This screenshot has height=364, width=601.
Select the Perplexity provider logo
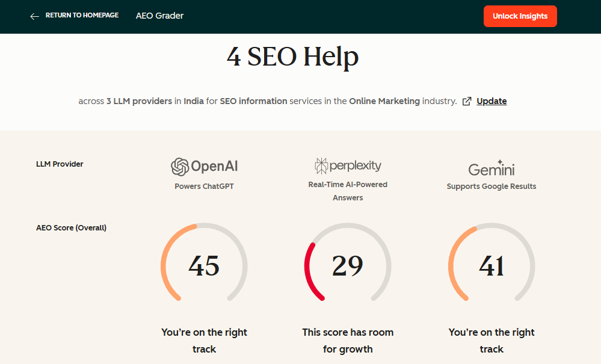pyautogui.click(x=348, y=164)
